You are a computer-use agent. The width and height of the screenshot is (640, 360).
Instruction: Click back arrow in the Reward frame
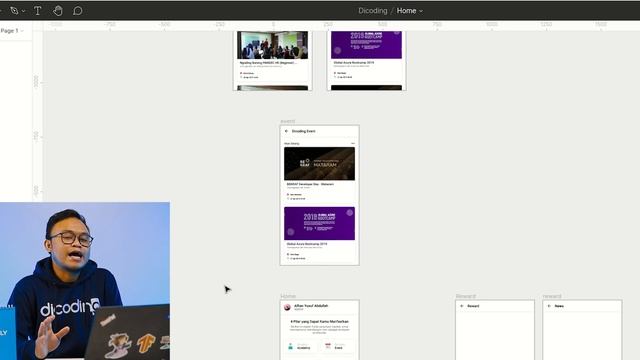pos(462,306)
